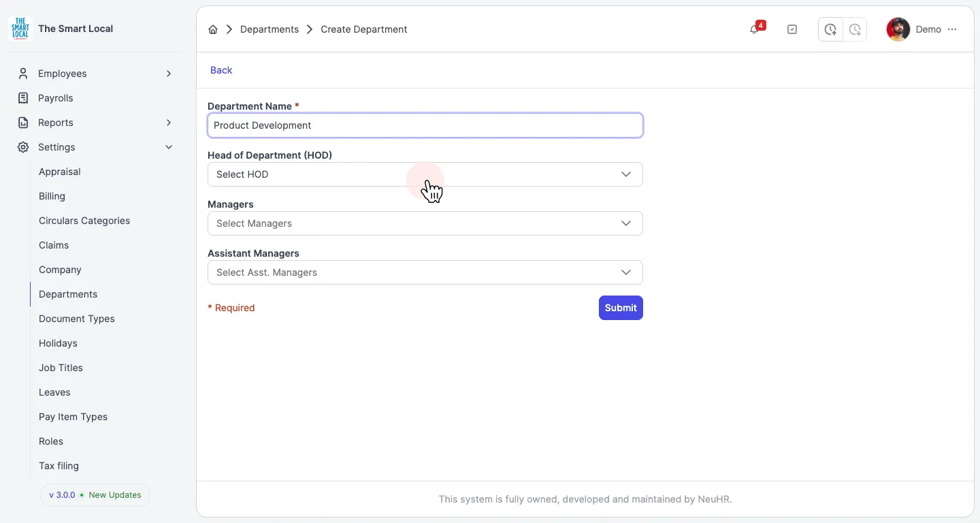Expand the Reports submenu chevron
980x523 pixels.
[169, 123]
